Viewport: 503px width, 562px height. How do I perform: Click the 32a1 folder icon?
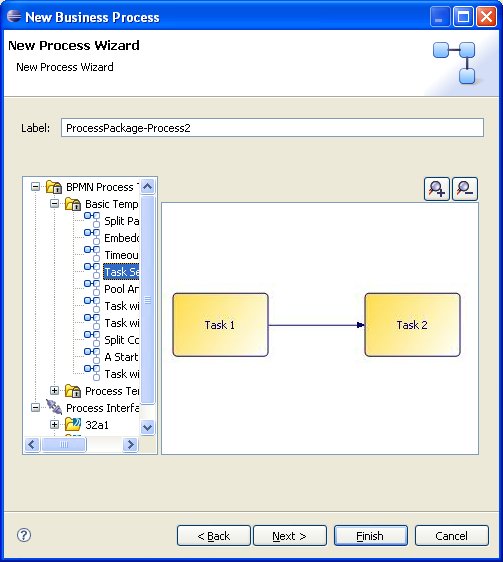[73, 424]
